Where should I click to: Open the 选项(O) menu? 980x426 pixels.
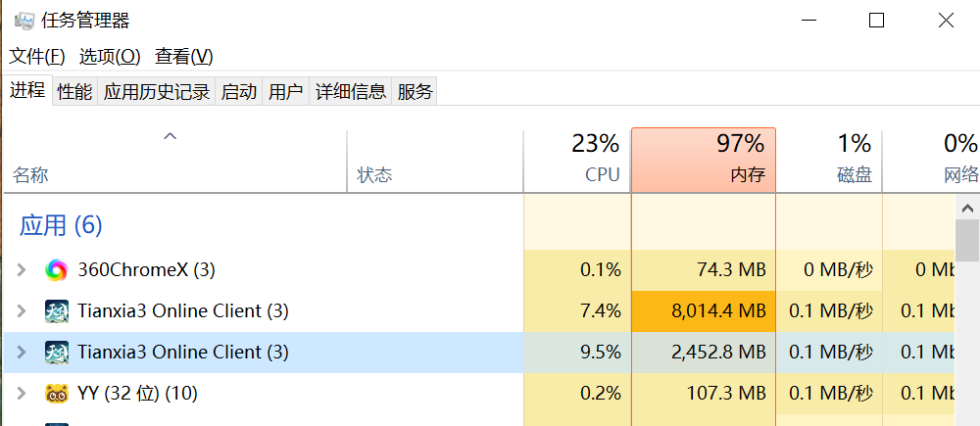point(110,57)
